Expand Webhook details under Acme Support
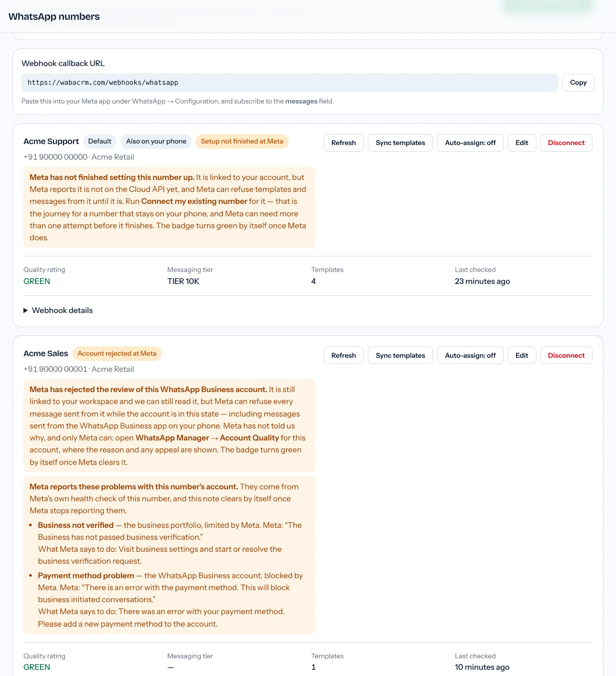The image size is (616, 676). 58,310
